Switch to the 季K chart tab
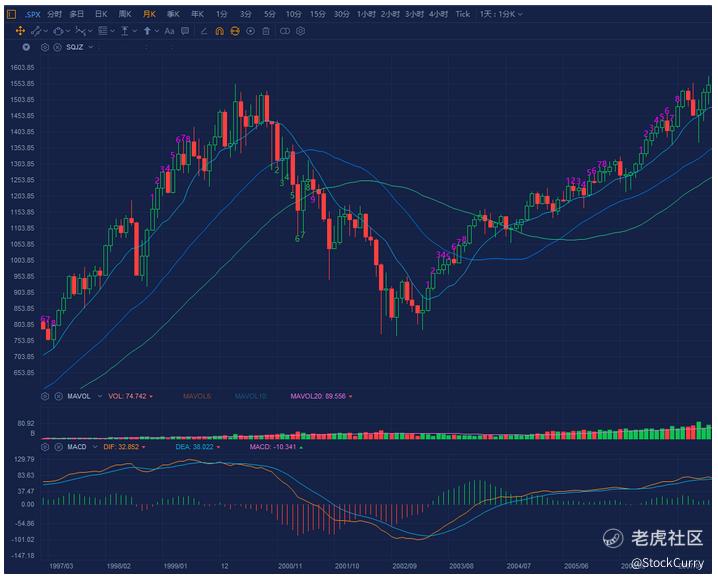This screenshot has width=718, height=580. click(x=173, y=14)
